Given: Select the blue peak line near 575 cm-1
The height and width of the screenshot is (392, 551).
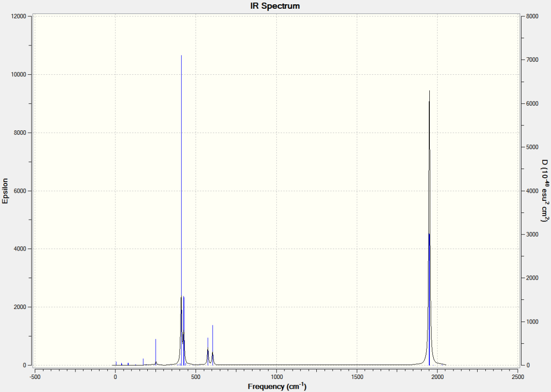Looking at the screenshot, I should coord(208,351).
